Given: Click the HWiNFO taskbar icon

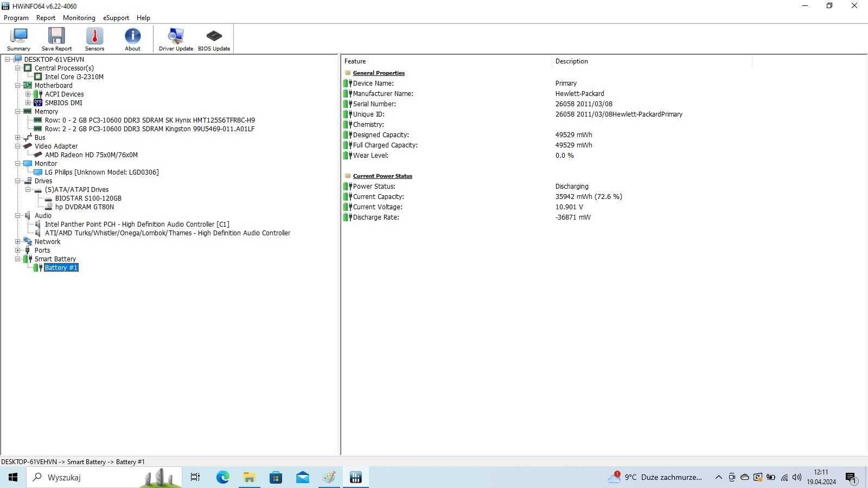Looking at the screenshot, I should [x=356, y=477].
